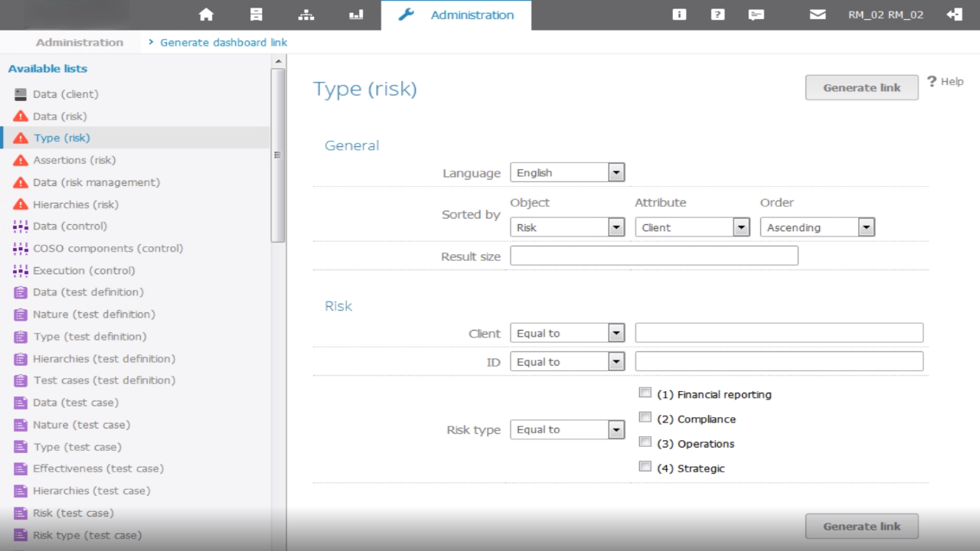Click the Available lists scrollbar thumb
Image resolution: width=980 pixels, height=551 pixels.
click(278, 155)
